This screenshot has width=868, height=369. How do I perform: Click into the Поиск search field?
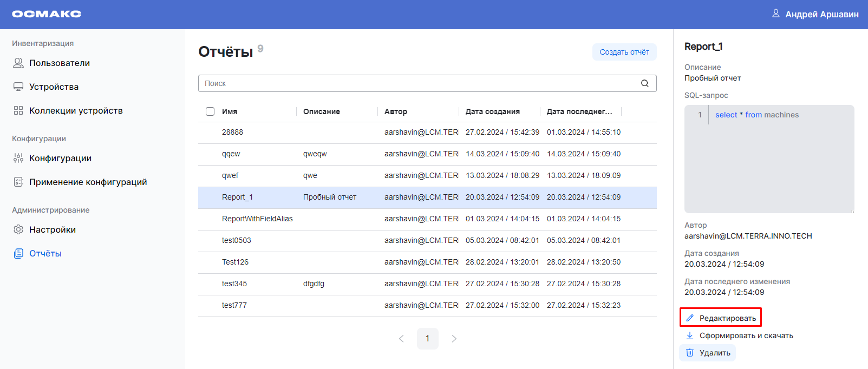[417, 83]
